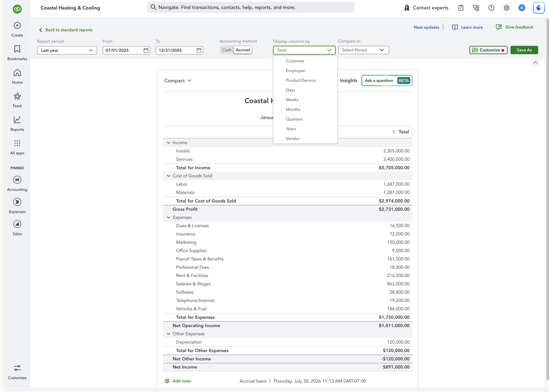Open the Compact view dropdown
The image size is (549, 392).
click(x=178, y=81)
